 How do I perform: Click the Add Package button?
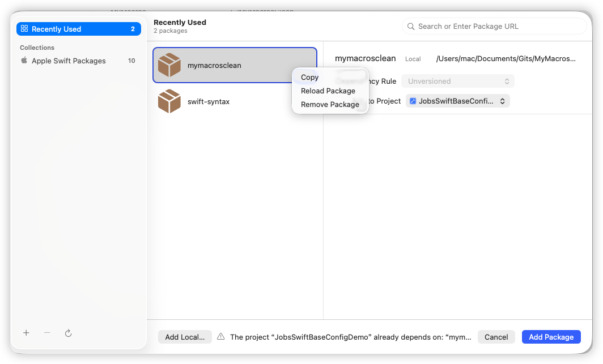point(551,337)
